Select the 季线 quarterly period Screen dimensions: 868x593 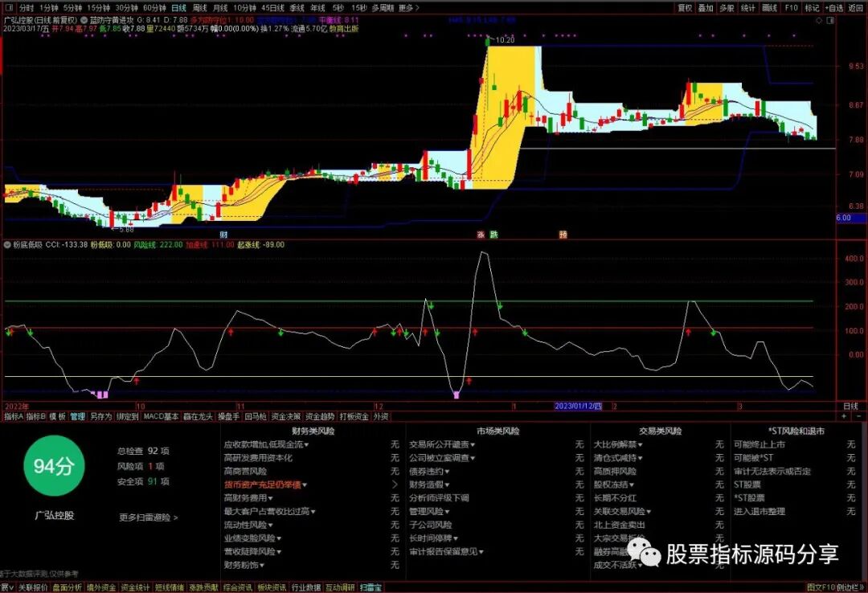tap(297, 8)
